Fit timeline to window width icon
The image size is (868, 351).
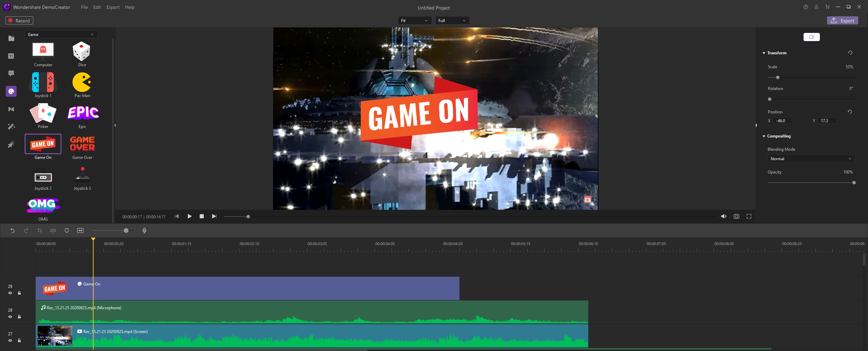pyautogui.click(x=80, y=230)
